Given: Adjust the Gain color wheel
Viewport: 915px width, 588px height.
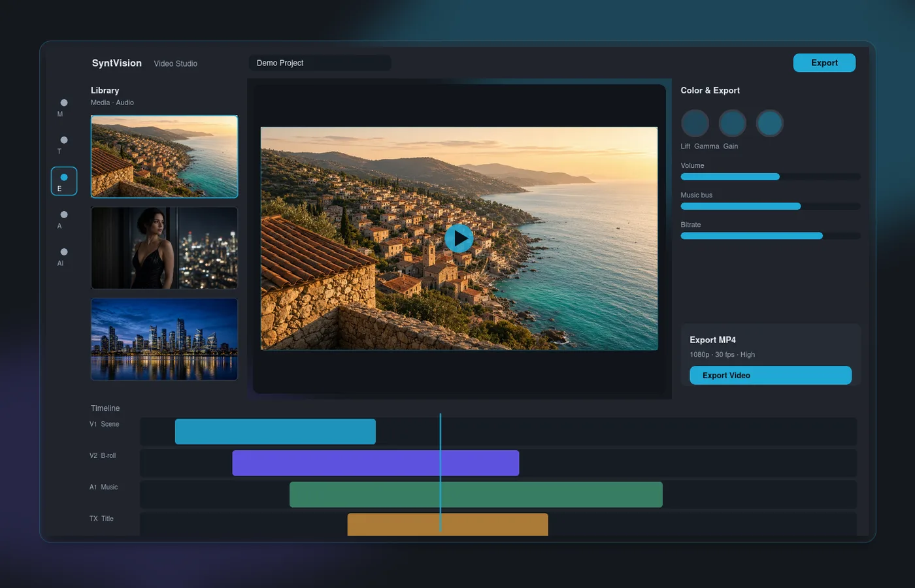Looking at the screenshot, I should pos(769,123).
